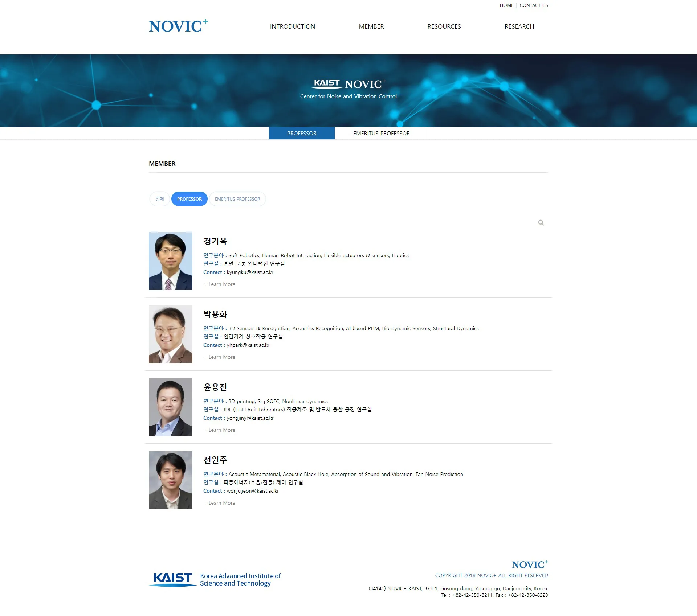Screen dimensions: 697x616
Task: Click 파동에너지(소음/진동) 제어 연구실 lab text
Action: coord(263,482)
